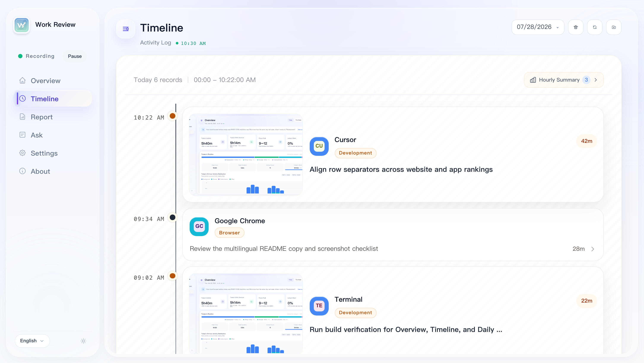The height and width of the screenshot is (363, 644).
Task: Pause the recording
Action: click(75, 56)
